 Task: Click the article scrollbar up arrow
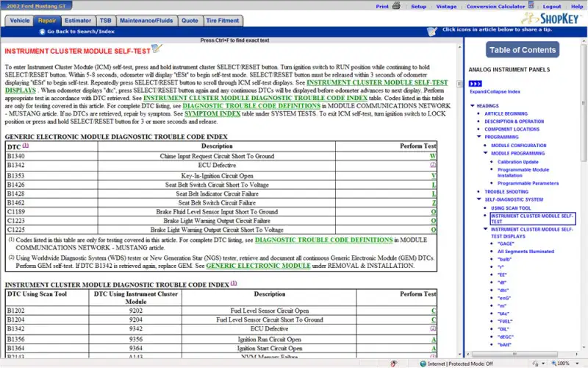tap(459, 47)
